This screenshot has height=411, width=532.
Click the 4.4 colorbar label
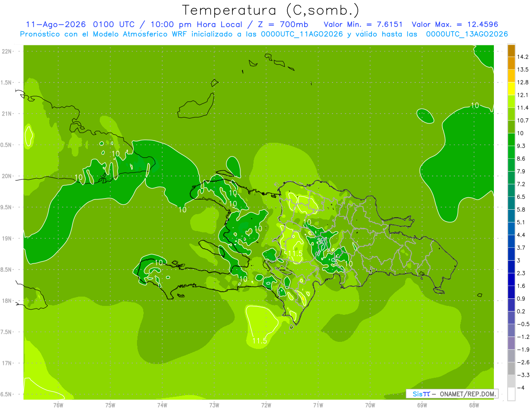[x=521, y=235]
